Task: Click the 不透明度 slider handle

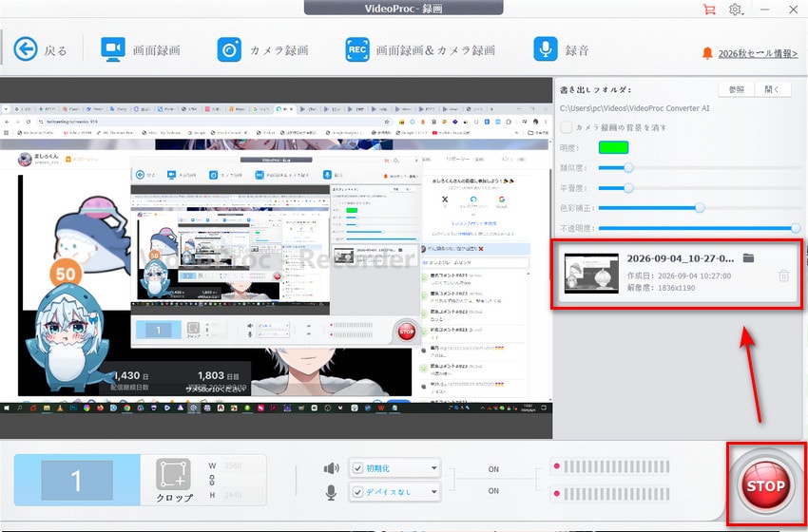Action: (x=796, y=228)
